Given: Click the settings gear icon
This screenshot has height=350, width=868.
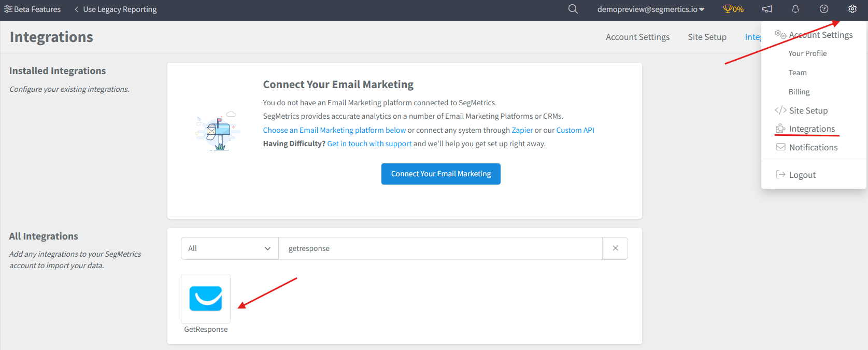Looking at the screenshot, I should click(x=852, y=9).
